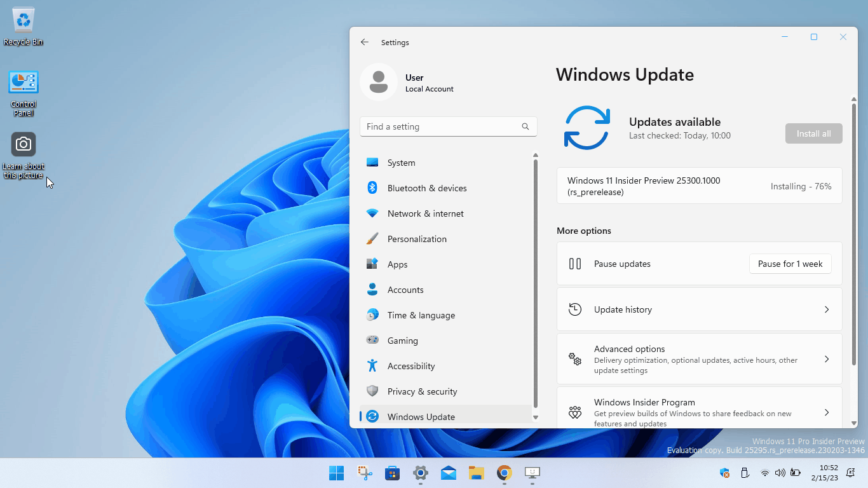Click the Pause for 1 week button
This screenshot has width=868, height=488.
[x=790, y=264]
